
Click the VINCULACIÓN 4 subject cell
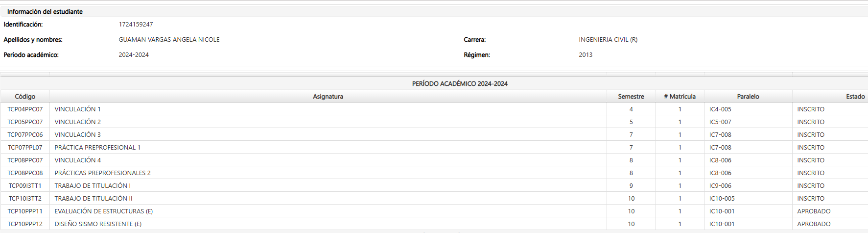click(77, 160)
